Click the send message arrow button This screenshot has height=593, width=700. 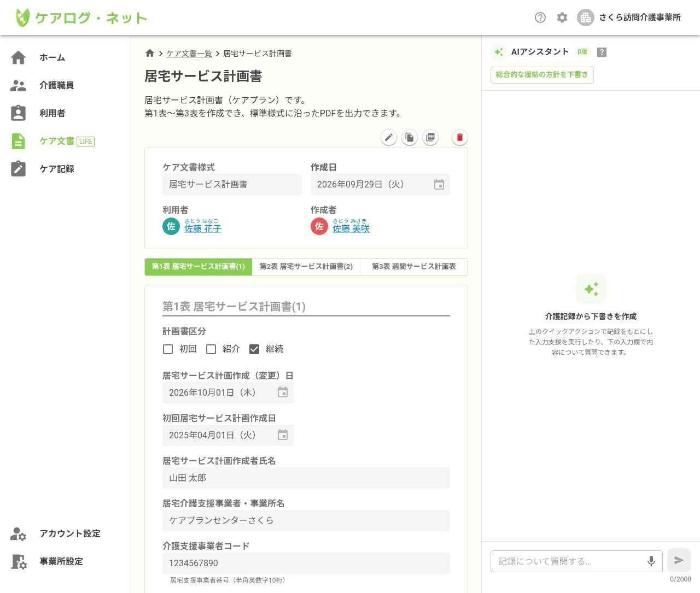point(679,560)
